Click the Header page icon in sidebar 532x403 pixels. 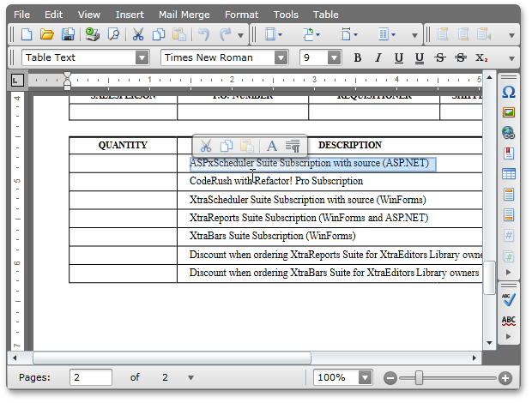point(509,195)
